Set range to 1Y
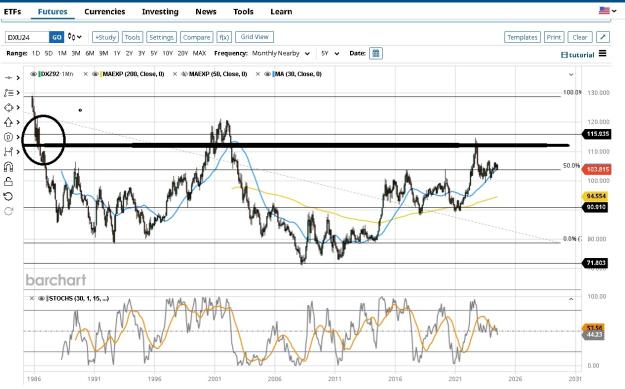This screenshot has height=389, width=625. pos(117,53)
